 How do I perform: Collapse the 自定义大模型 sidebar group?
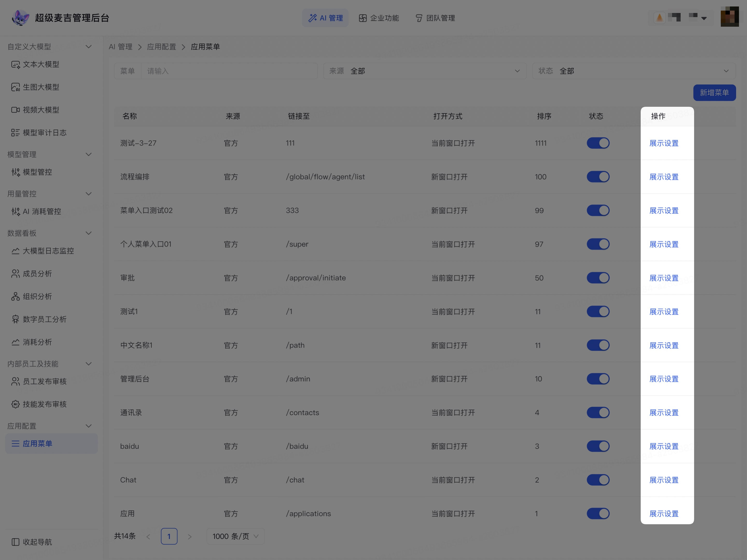88,47
